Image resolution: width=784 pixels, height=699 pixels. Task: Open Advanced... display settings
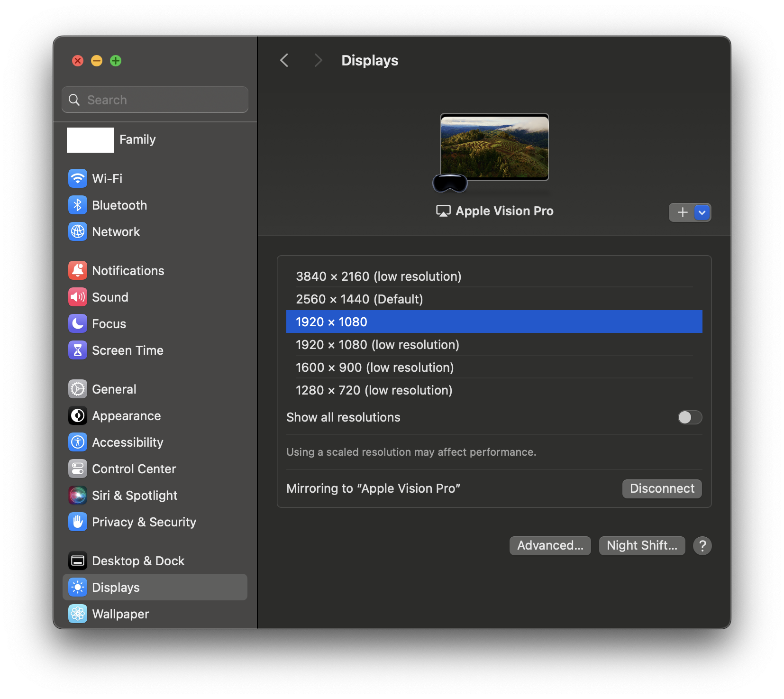[x=550, y=545]
